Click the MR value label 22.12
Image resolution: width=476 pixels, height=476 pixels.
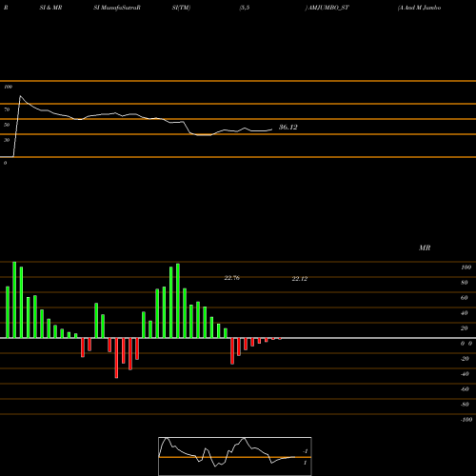pos(299,279)
